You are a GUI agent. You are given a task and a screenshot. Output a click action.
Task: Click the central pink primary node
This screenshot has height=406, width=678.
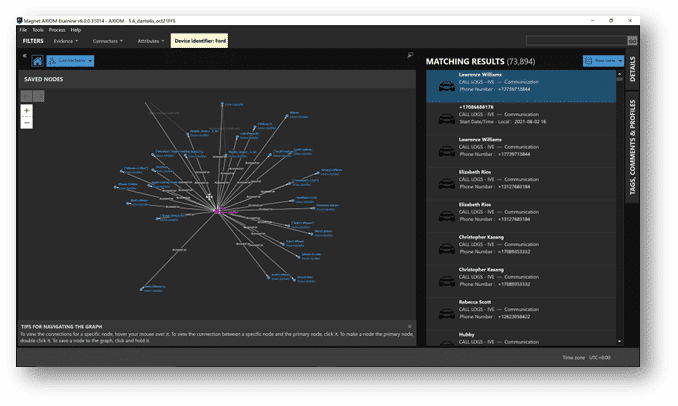219,210
